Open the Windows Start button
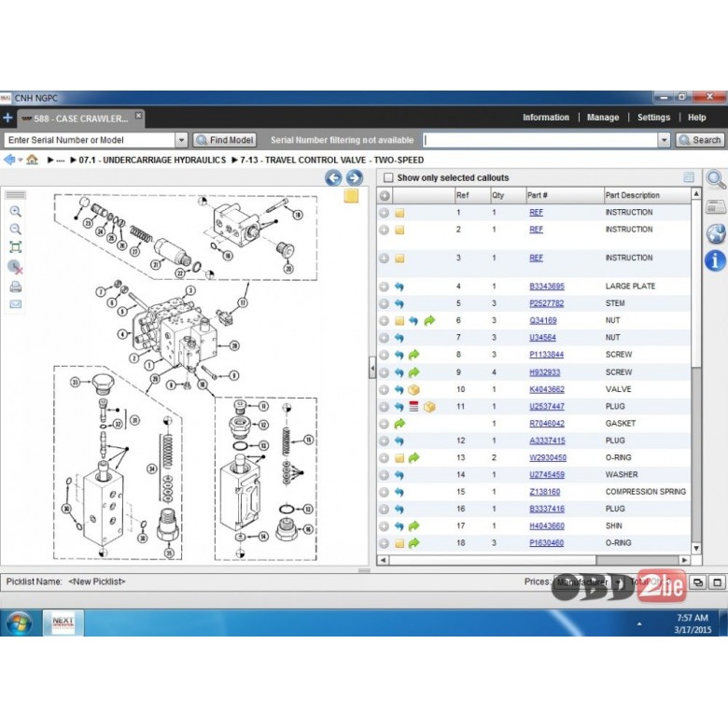Viewport: 728px width, 728px height. 19,623
